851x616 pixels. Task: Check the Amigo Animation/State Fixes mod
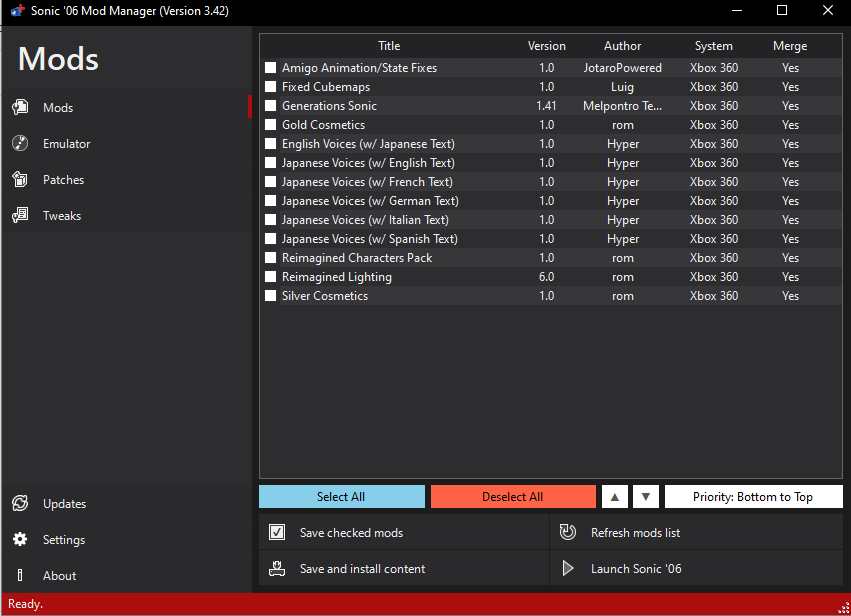coord(270,68)
